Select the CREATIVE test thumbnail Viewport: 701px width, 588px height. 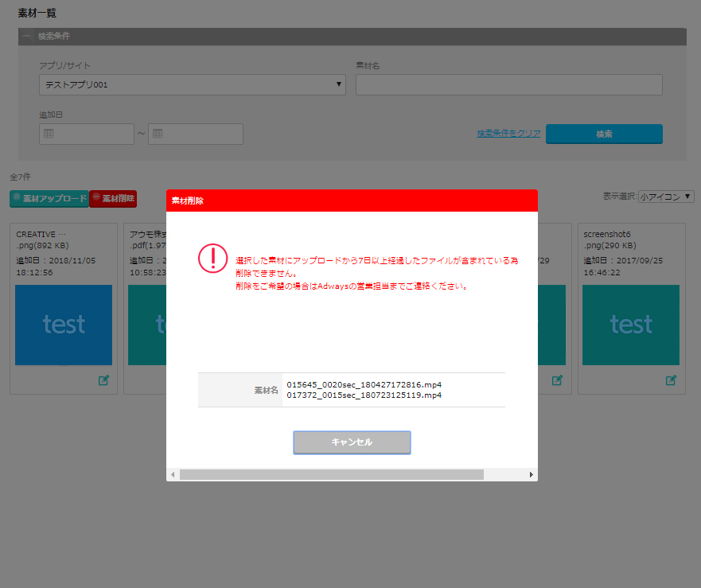[x=64, y=325]
